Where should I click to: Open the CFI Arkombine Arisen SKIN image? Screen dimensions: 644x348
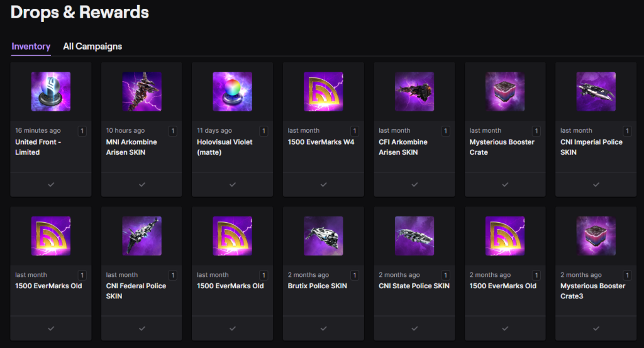pyautogui.click(x=414, y=92)
